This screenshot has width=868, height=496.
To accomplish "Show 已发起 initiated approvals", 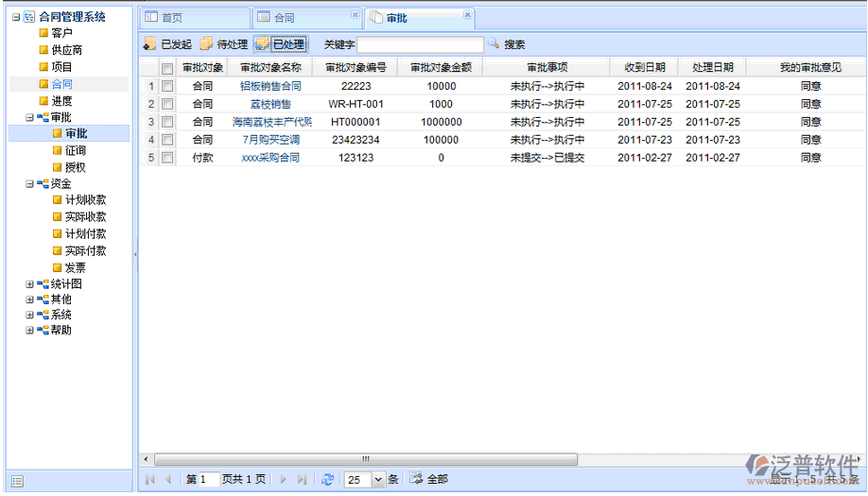I will (x=167, y=44).
